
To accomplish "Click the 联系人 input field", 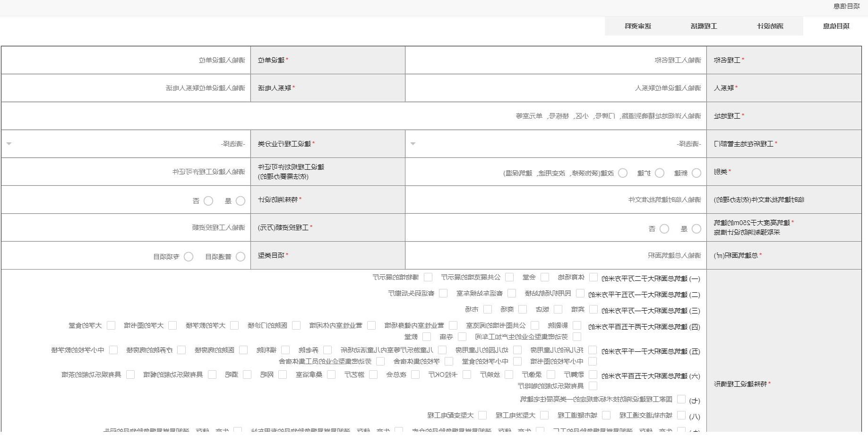I will click(556, 88).
